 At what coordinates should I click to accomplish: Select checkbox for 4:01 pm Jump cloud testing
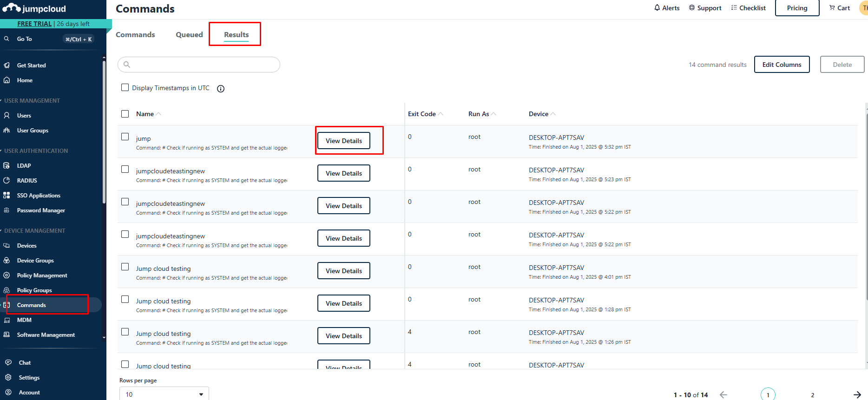(x=125, y=267)
